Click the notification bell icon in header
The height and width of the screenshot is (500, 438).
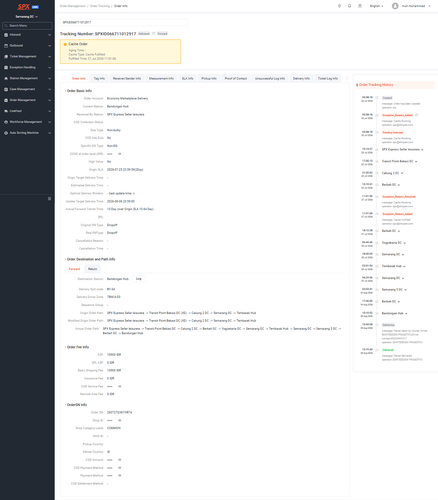[x=349, y=6]
